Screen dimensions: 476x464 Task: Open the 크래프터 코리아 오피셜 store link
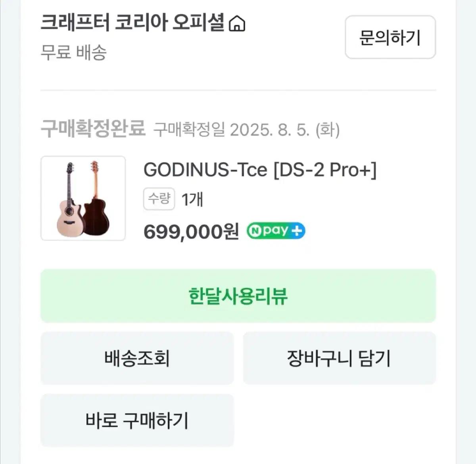tap(132, 23)
